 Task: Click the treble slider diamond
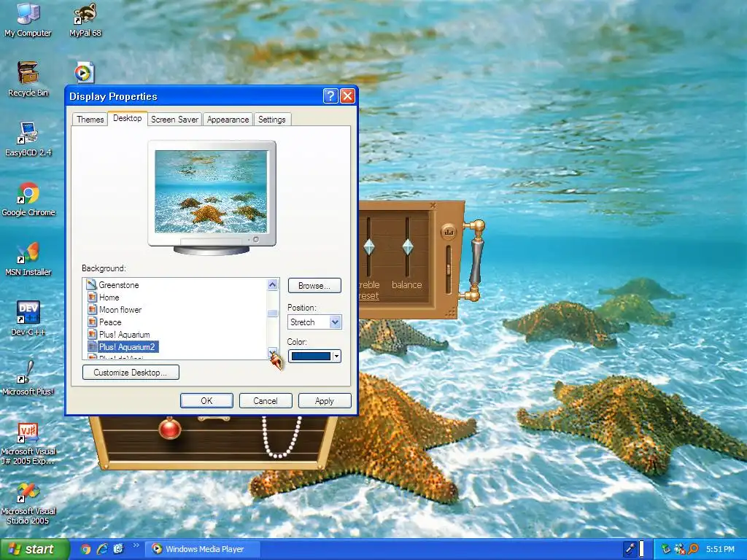click(x=368, y=246)
